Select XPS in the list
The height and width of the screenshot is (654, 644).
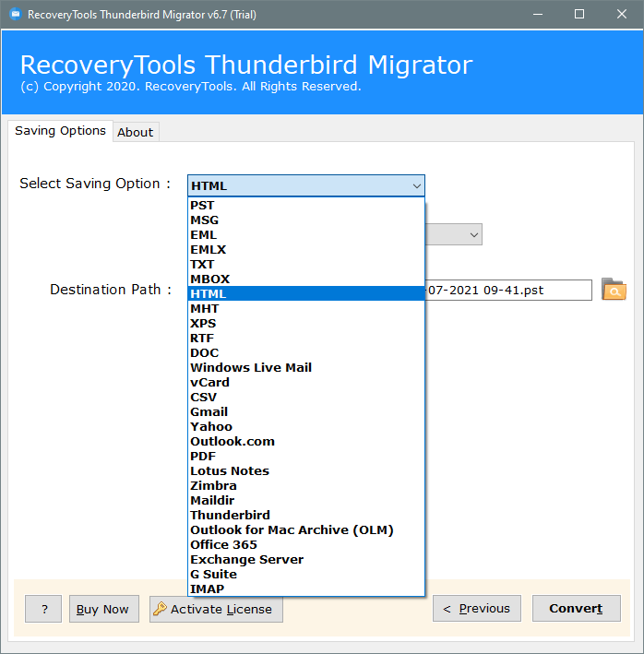point(306,323)
